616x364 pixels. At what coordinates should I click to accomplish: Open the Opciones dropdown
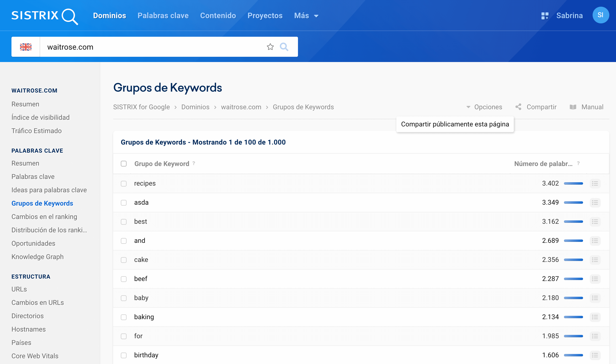tap(484, 107)
